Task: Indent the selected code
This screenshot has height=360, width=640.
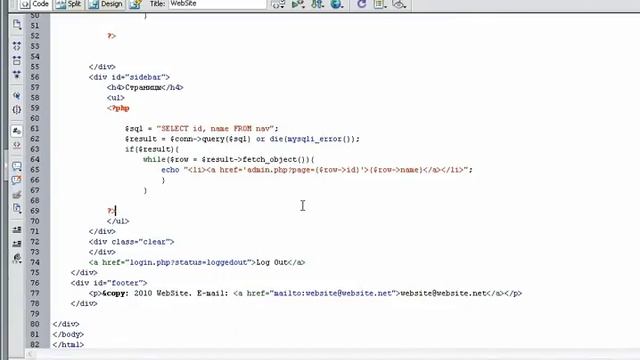Action: point(17,230)
